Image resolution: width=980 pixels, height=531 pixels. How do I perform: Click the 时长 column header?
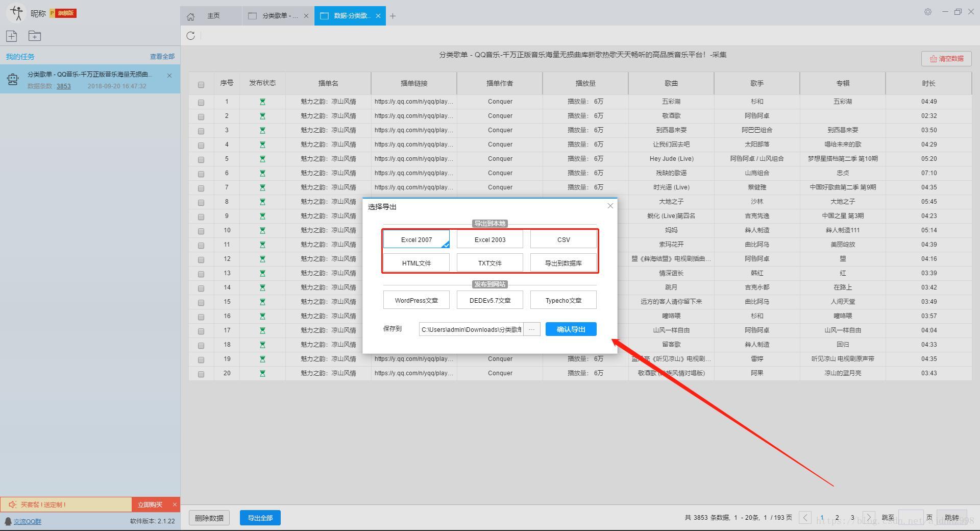tap(928, 83)
